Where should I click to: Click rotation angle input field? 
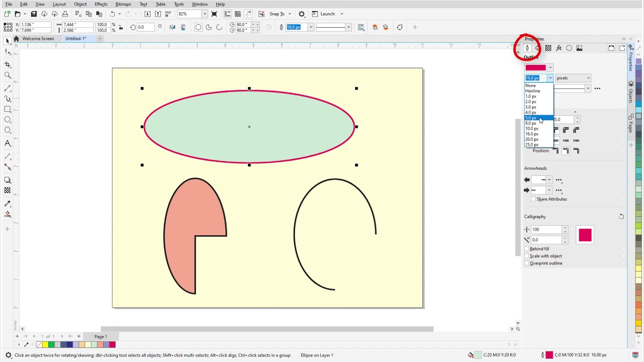point(146,27)
